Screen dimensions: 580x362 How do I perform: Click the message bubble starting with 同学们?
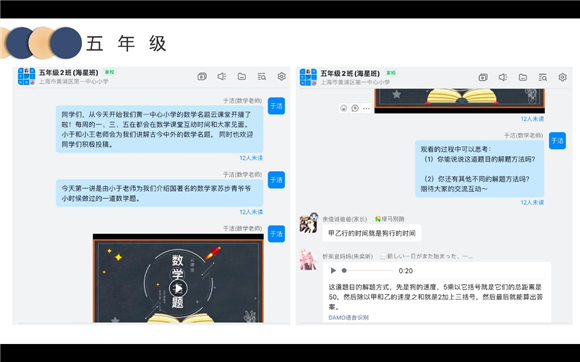[159, 129]
